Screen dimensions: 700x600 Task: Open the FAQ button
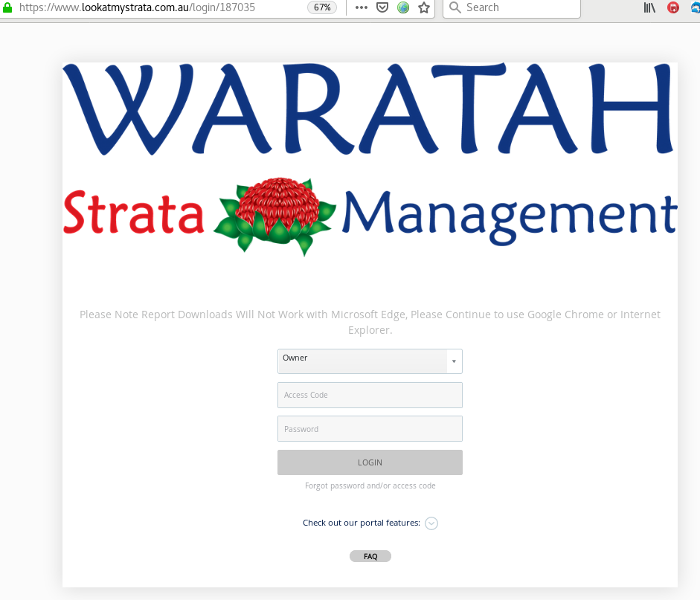pos(370,556)
